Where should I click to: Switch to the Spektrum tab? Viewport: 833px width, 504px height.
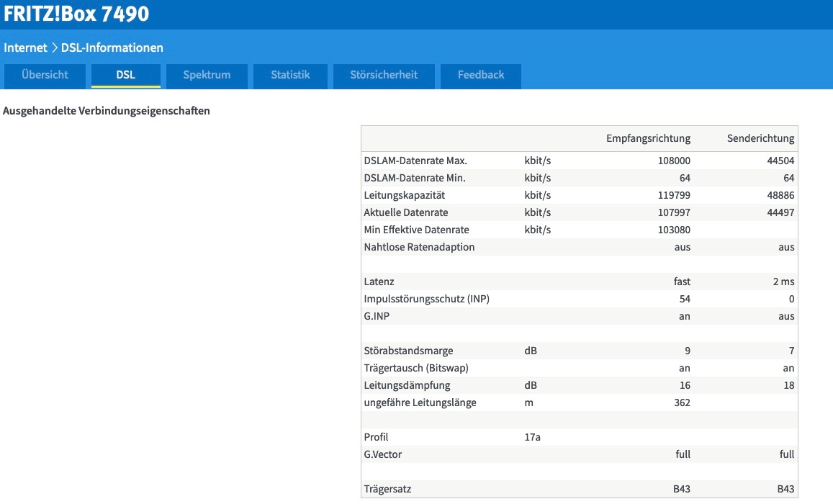[x=207, y=76]
